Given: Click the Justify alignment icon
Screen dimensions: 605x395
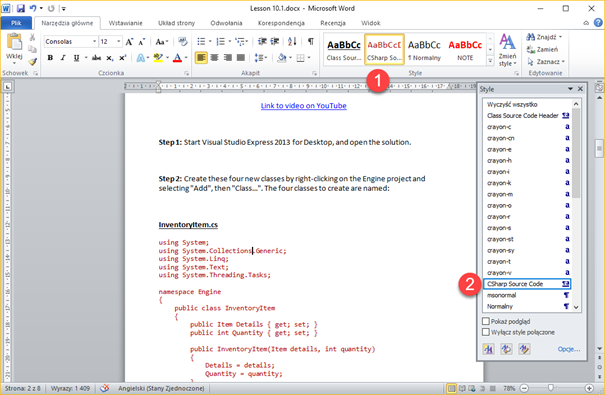Looking at the screenshot, I should point(241,57).
